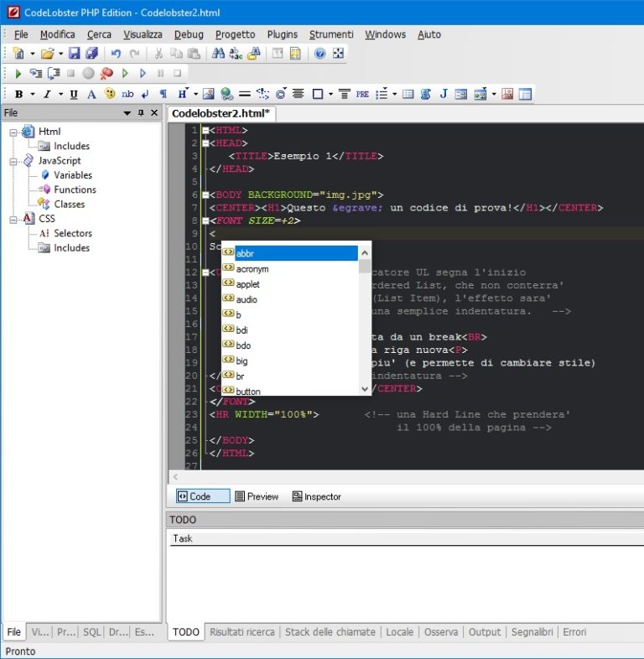Click the green Run debug icon
Screen dimensions: 644x659
pos(18,74)
